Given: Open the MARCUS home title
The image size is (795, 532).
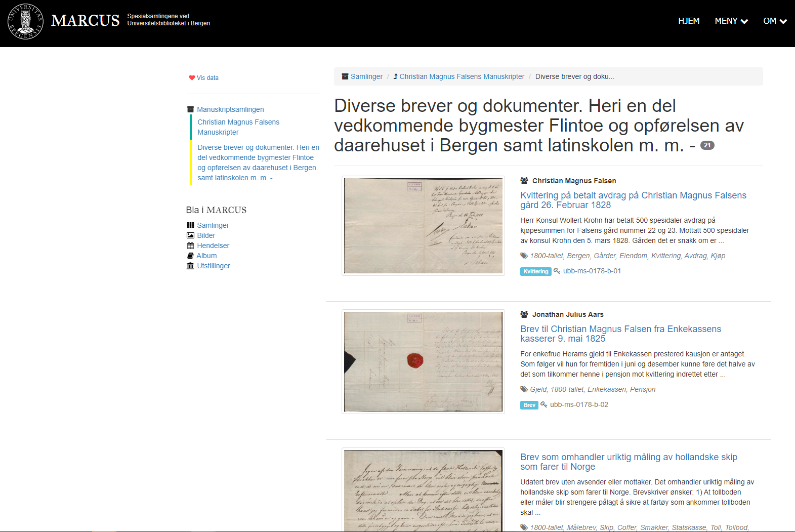Looking at the screenshot, I should pyautogui.click(x=85, y=20).
